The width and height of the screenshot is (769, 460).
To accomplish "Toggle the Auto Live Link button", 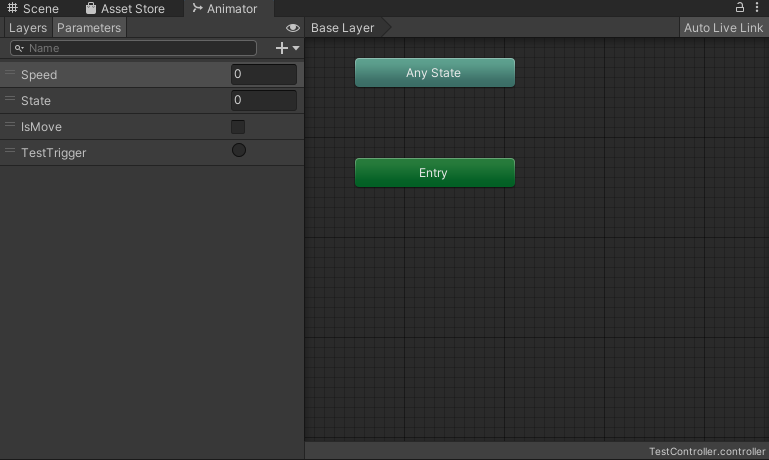I will 723,28.
